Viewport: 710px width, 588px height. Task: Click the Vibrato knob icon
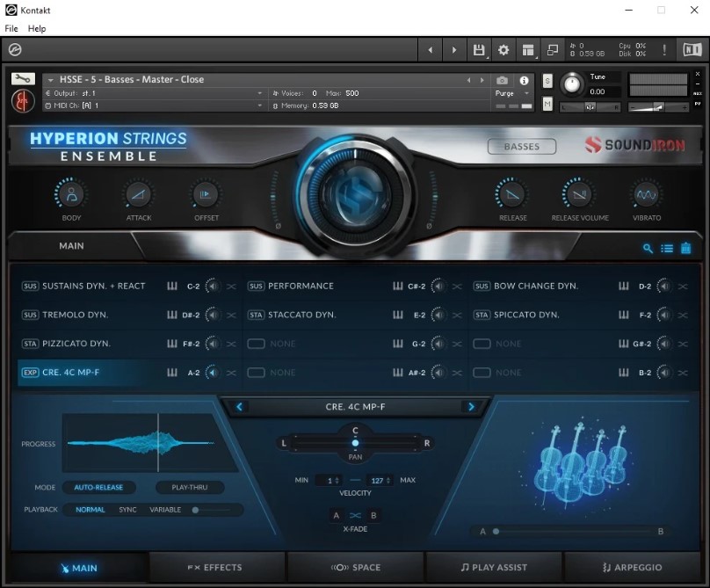pos(646,194)
